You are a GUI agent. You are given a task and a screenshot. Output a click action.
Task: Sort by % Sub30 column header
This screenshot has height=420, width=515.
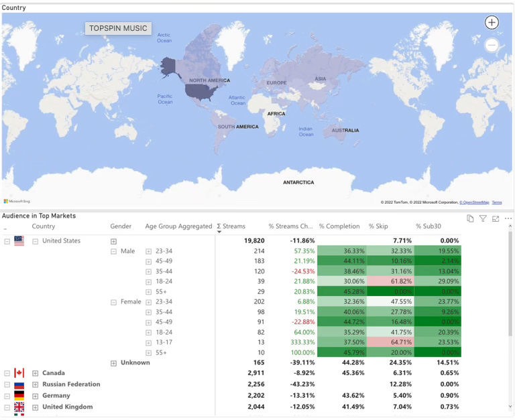click(x=428, y=226)
